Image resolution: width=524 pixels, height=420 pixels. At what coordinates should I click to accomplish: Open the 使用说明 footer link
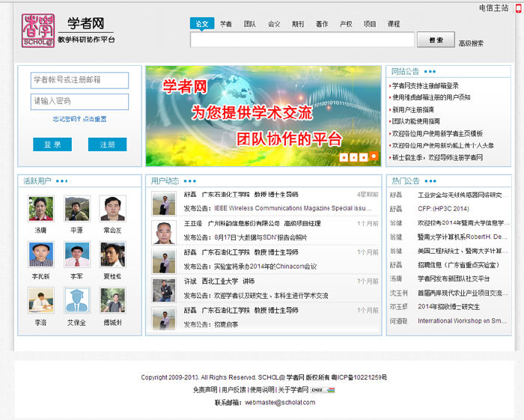[x=262, y=389]
